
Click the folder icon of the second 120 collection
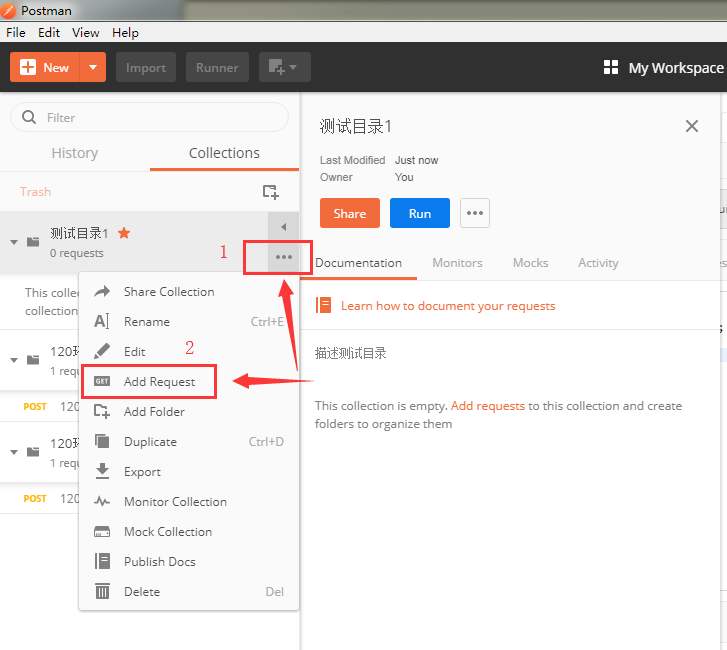coord(33,452)
